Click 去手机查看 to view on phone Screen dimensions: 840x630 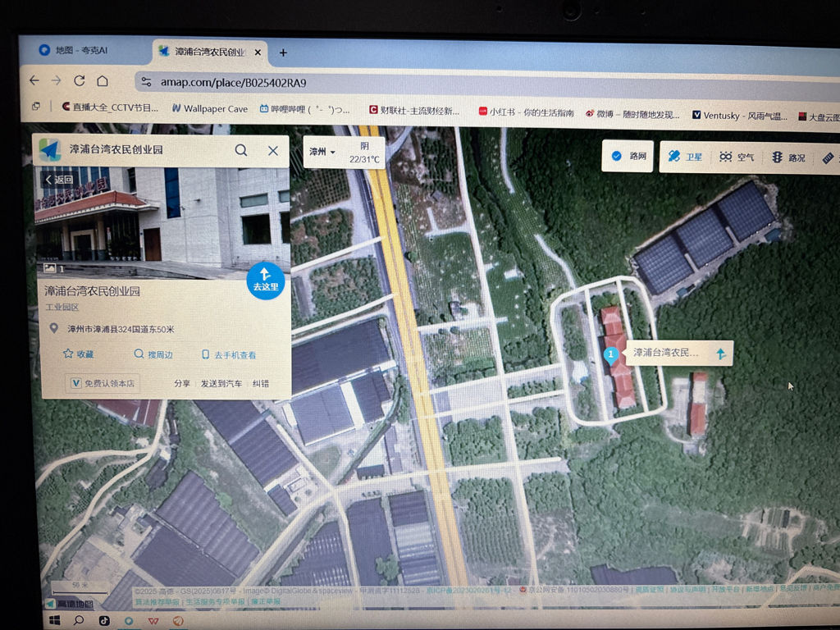point(228,355)
